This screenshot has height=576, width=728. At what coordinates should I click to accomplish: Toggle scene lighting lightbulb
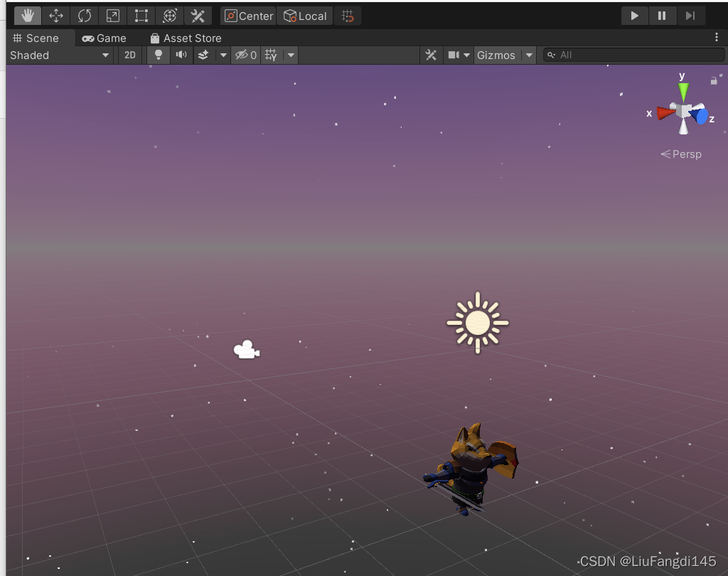[159, 55]
